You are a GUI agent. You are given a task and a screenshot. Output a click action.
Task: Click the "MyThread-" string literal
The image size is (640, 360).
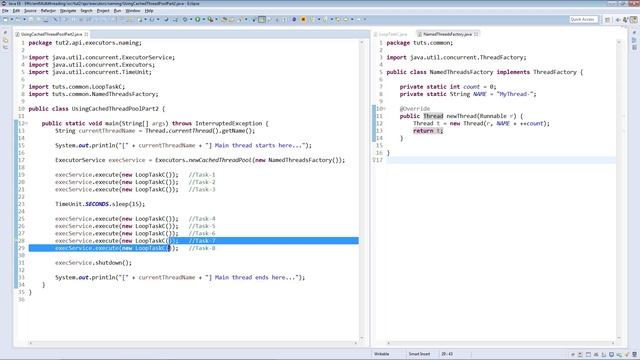tap(515, 94)
